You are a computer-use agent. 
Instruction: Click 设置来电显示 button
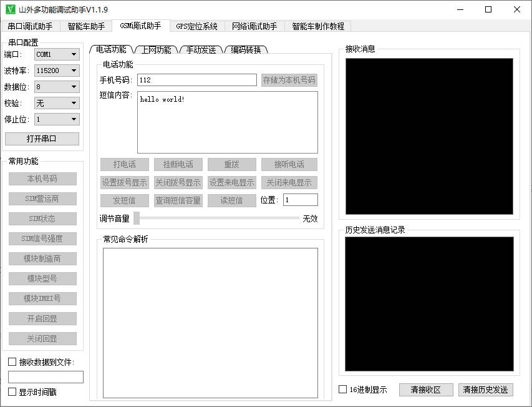point(232,183)
